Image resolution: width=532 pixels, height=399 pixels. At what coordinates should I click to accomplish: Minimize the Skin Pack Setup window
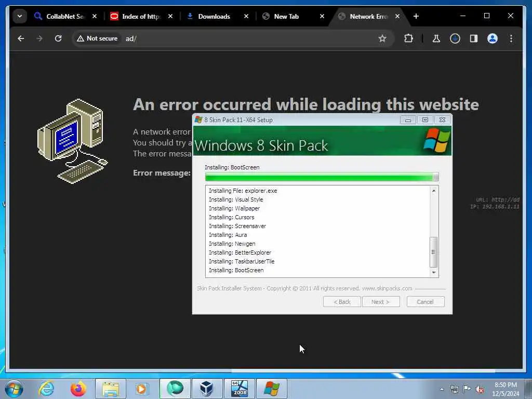[408, 120]
